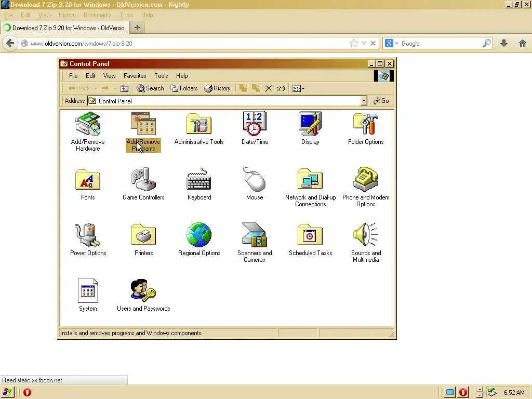Click the Undo toolbar icon
532x399 pixels.
[x=281, y=88]
